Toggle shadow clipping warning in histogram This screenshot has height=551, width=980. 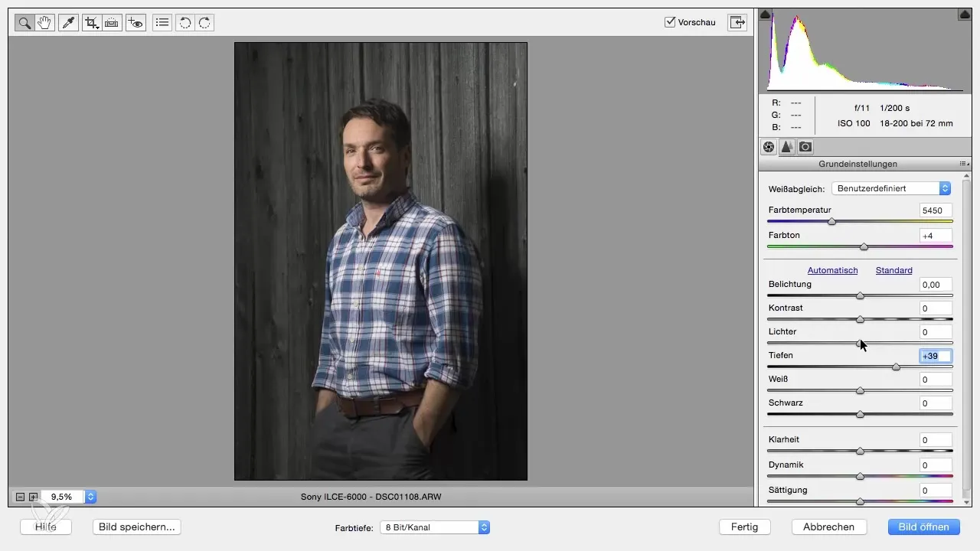pos(766,15)
